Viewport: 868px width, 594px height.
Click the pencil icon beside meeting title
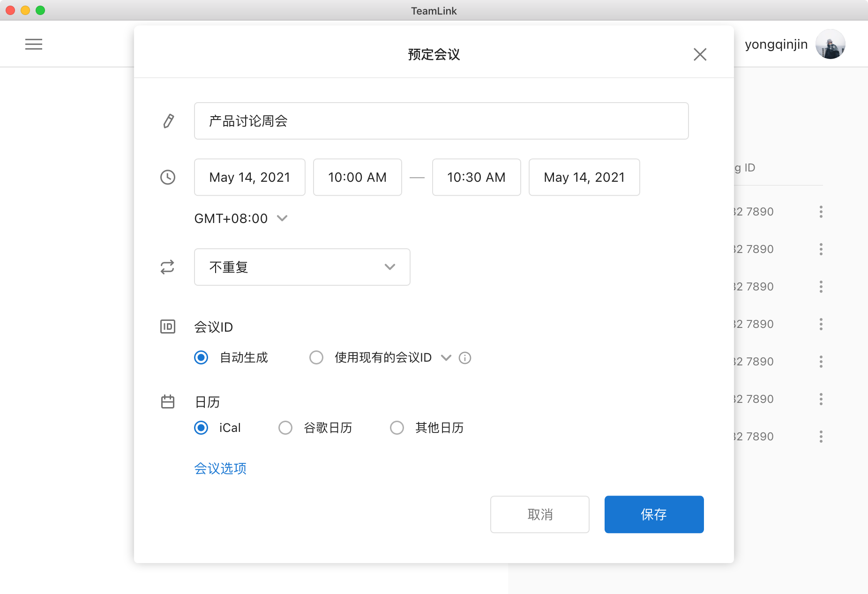click(x=168, y=121)
